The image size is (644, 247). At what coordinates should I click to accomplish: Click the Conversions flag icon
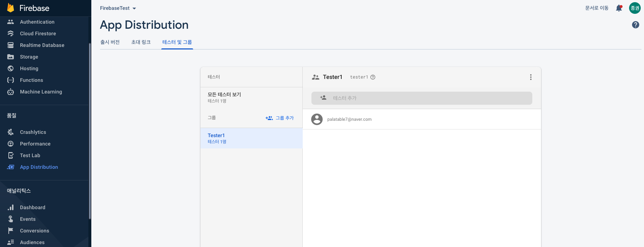pyautogui.click(x=11, y=231)
